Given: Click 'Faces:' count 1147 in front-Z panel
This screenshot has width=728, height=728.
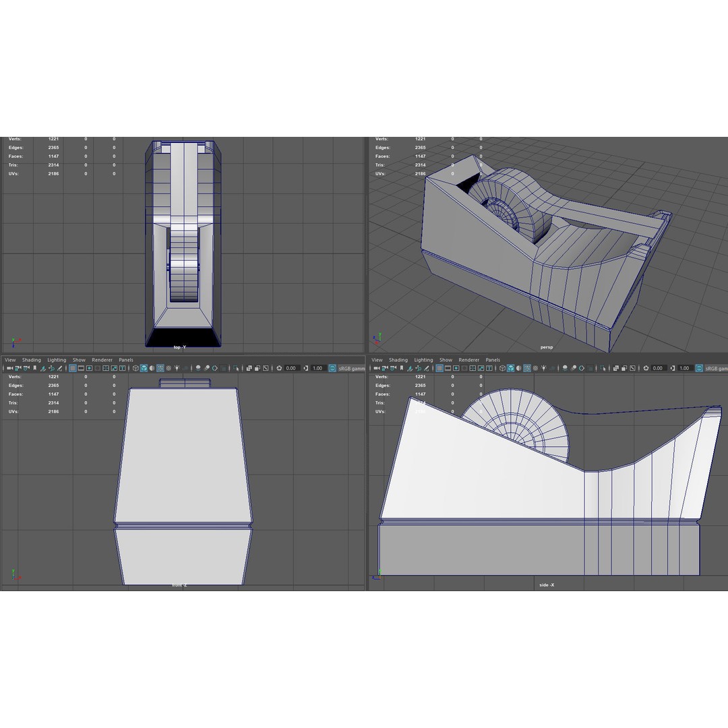Looking at the screenshot, I should (x=53, y=394).
